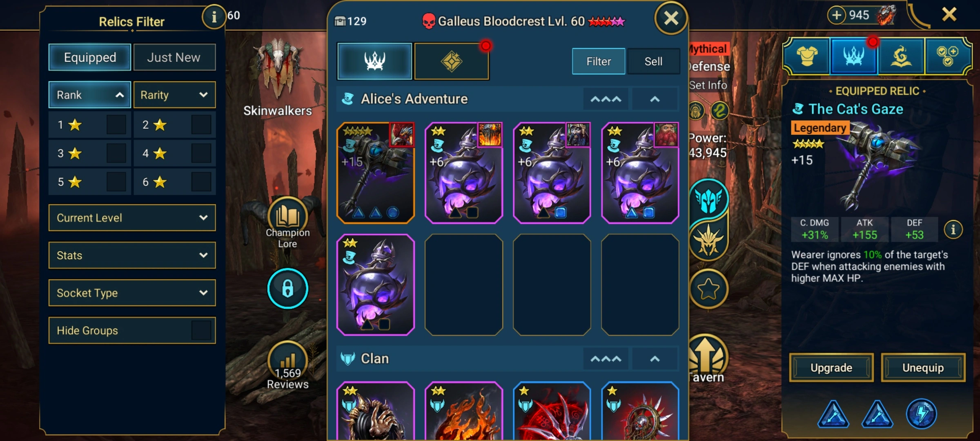Viewport: 980px width, 441px height.
Task: Enable the Hide Groups checkbox
Action: 201,330
